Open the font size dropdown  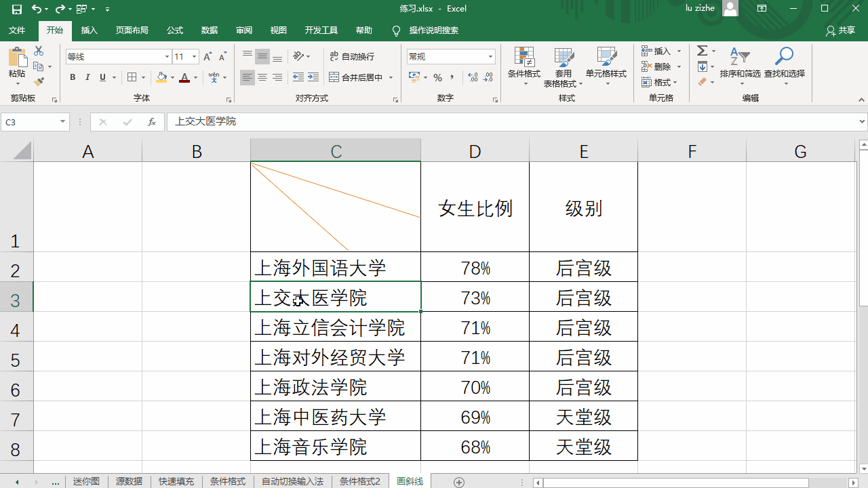(195, 57)
